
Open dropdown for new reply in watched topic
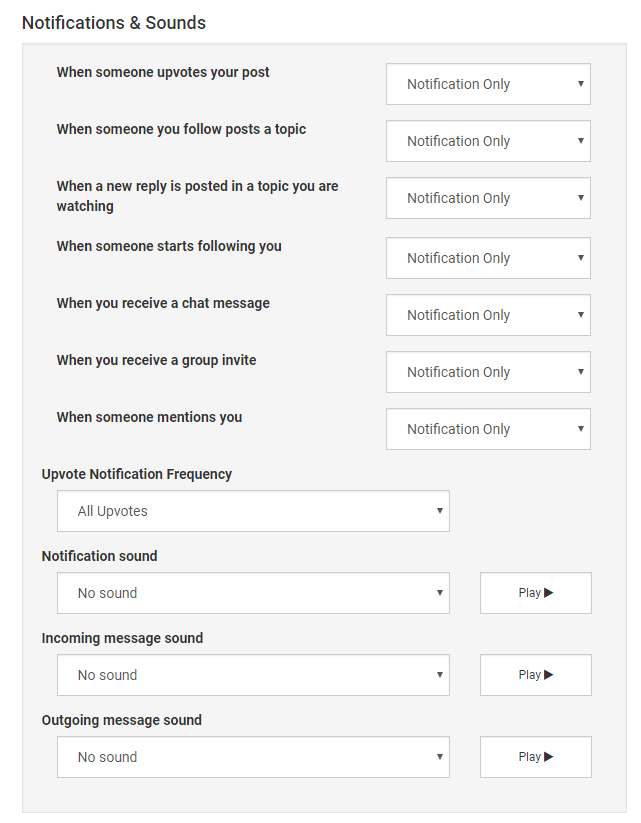488,198
